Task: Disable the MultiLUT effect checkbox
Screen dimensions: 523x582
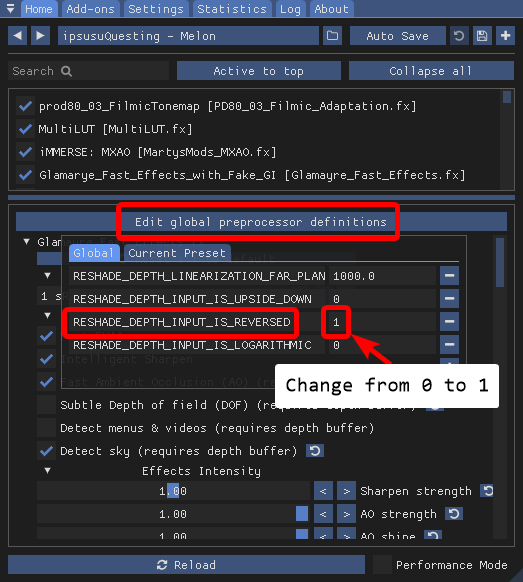Action: point(25,129)
